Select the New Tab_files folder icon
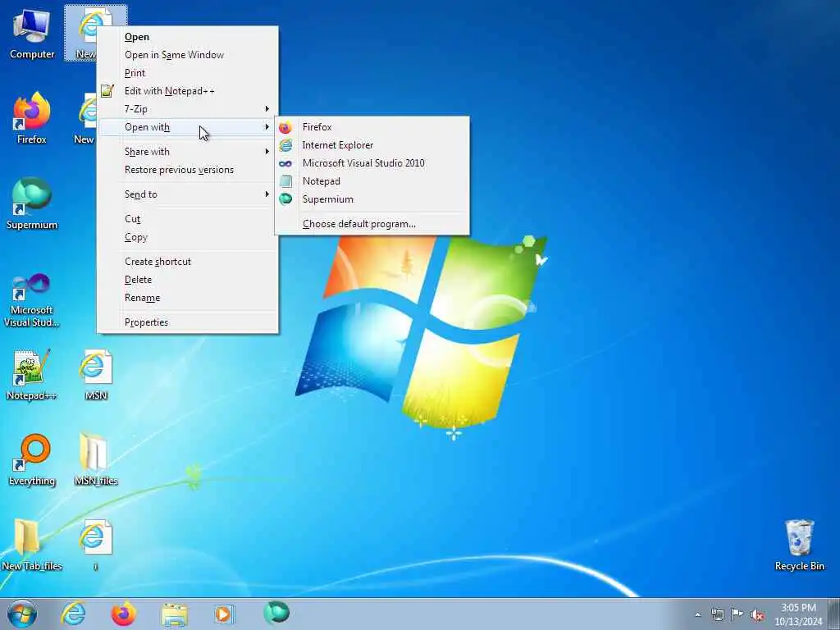Screen dimensions: 840x630 click(32, 545)
